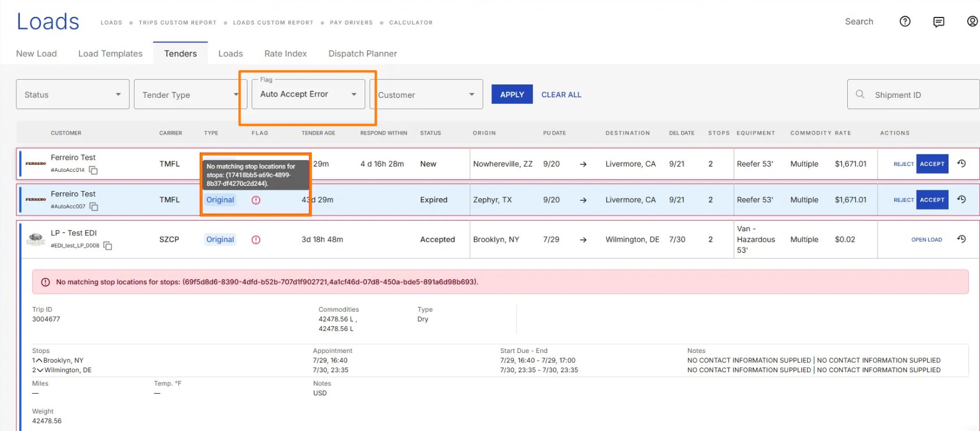The height and width of the screenshot is (431, 980).
Task: Select the Tenders tab
Action: (181, 54)
